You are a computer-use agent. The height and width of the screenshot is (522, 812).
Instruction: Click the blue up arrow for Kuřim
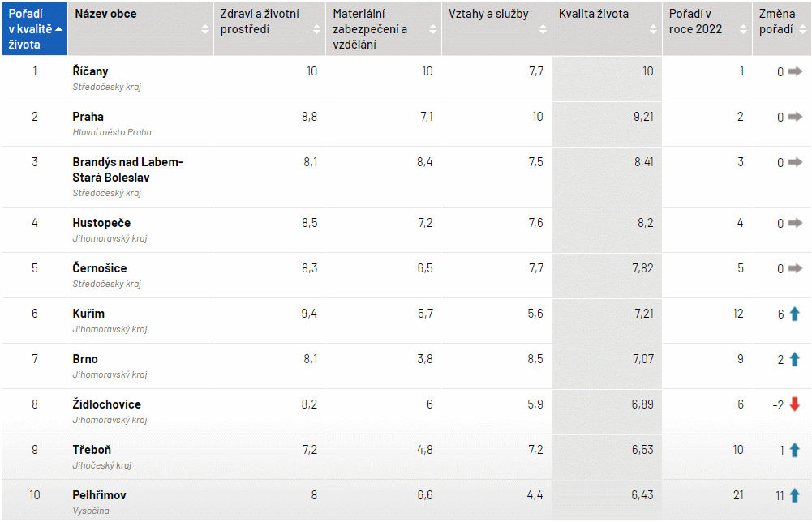pos(795,314)
